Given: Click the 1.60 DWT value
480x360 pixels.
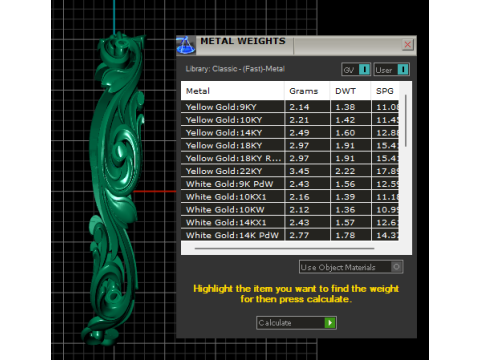Looking at the screenshot, I should click(x=345, y=133).
